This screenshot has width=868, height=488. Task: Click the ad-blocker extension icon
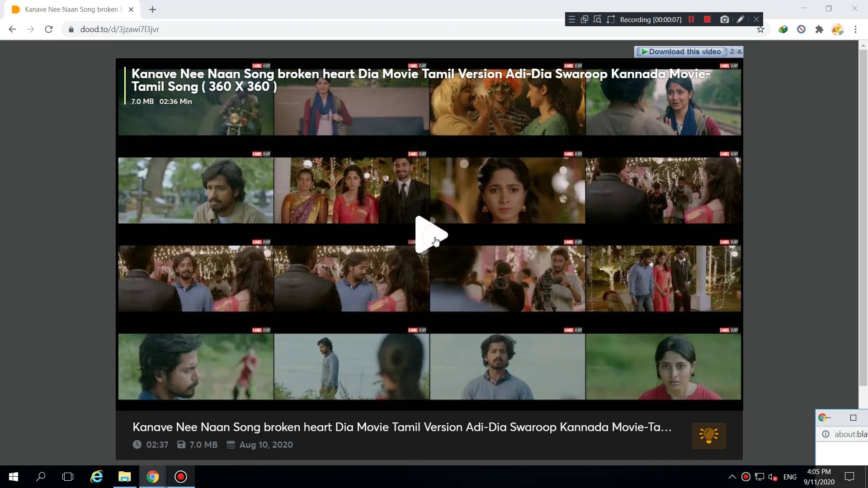pos(801,29)
